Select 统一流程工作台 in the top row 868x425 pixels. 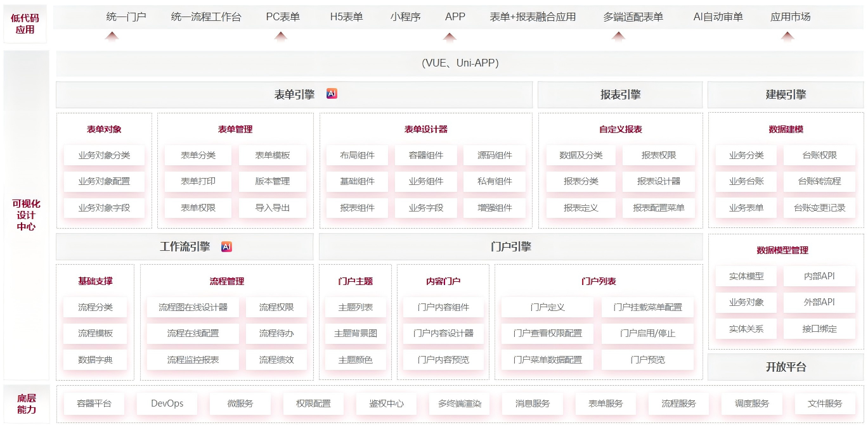tap(206, 17)
